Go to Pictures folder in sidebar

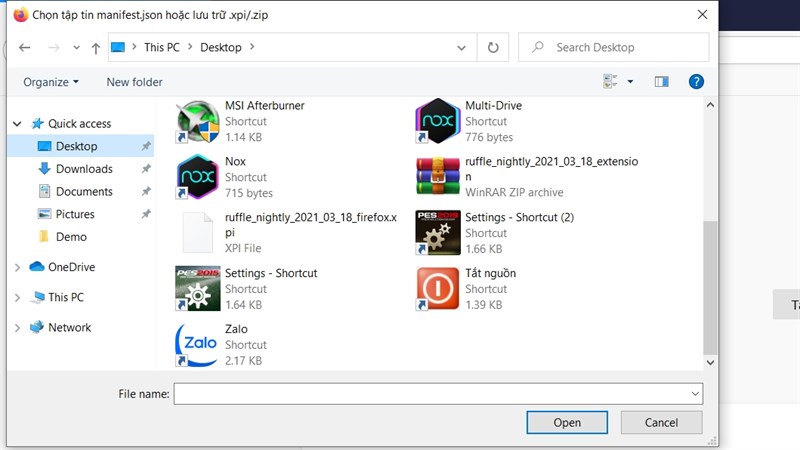coord(75,214)
